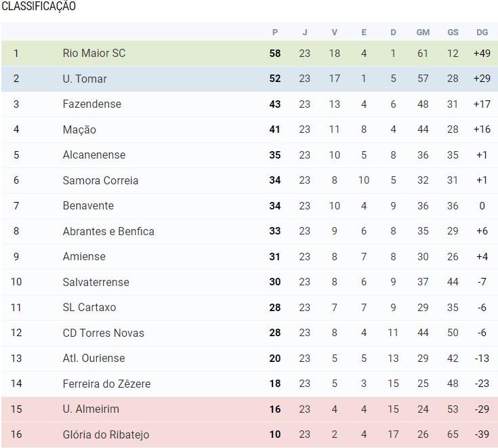This screenshot has width=498, height=448.
Task: Click the U. Tomar team name
Action: 85,79
